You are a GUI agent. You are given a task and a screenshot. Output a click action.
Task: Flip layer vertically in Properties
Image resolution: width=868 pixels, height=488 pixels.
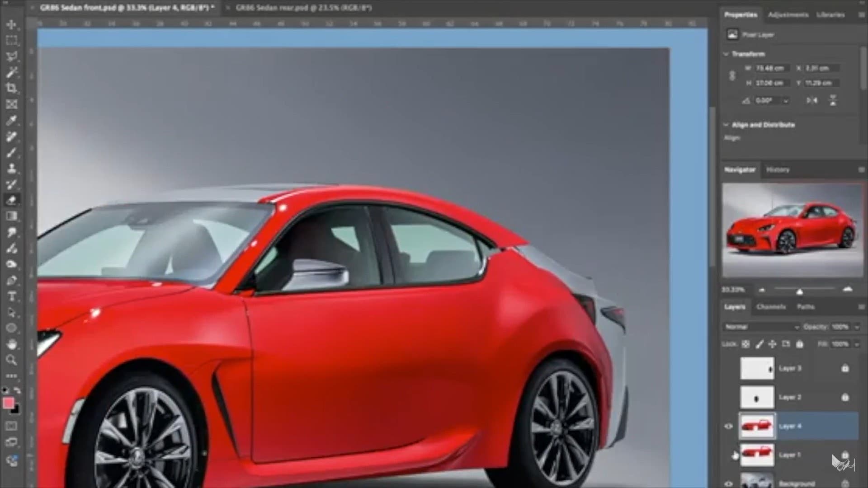click(833, 100)
